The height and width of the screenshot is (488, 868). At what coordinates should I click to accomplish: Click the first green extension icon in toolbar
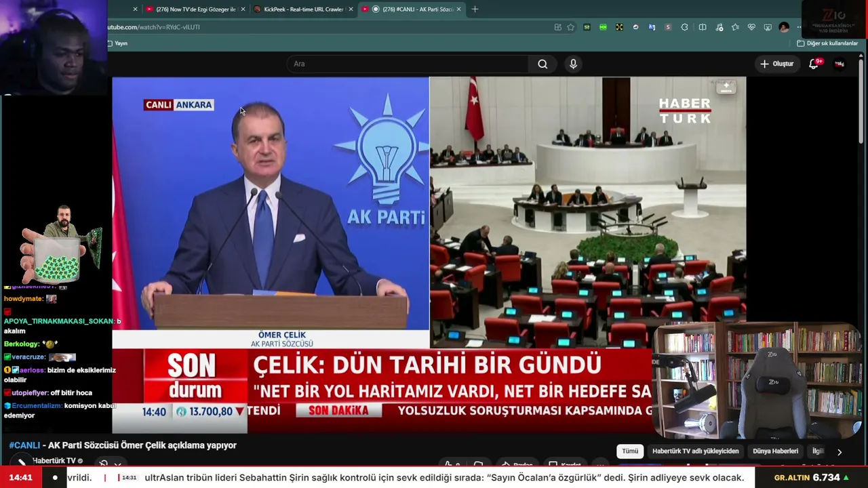[587, 27]
